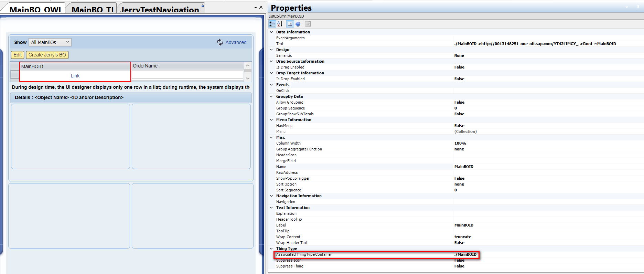
Task: Select the RawAddress property
Action: (456, 172)
